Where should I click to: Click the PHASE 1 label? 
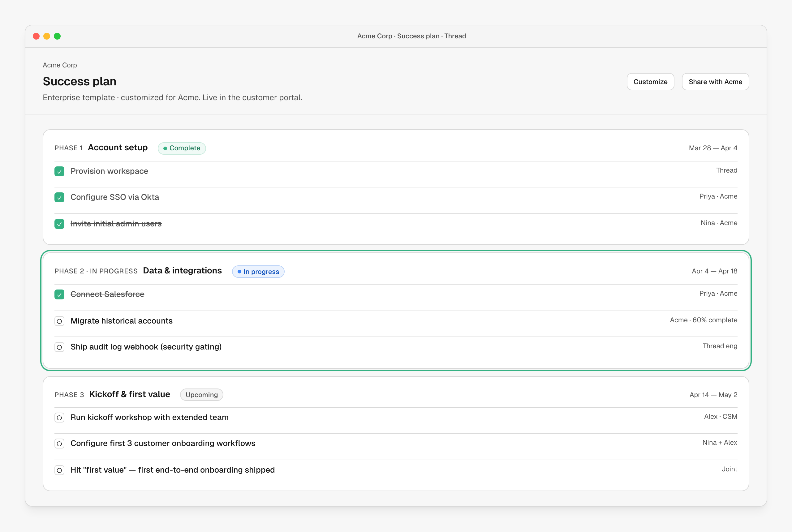click(x=69, y=148)
